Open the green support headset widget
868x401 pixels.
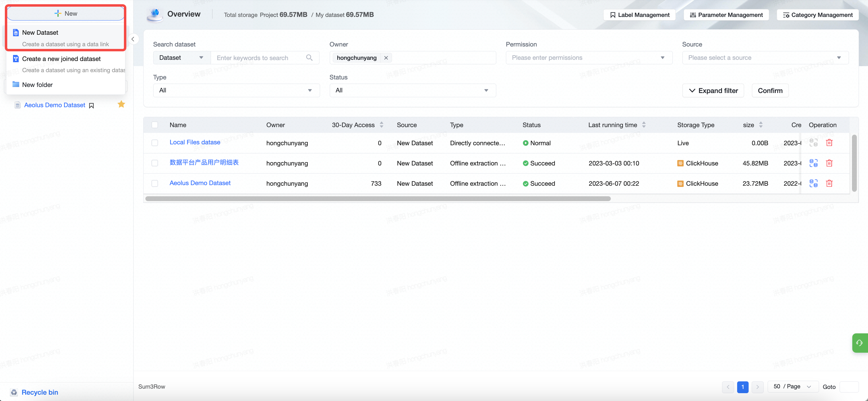coord(860,343)
